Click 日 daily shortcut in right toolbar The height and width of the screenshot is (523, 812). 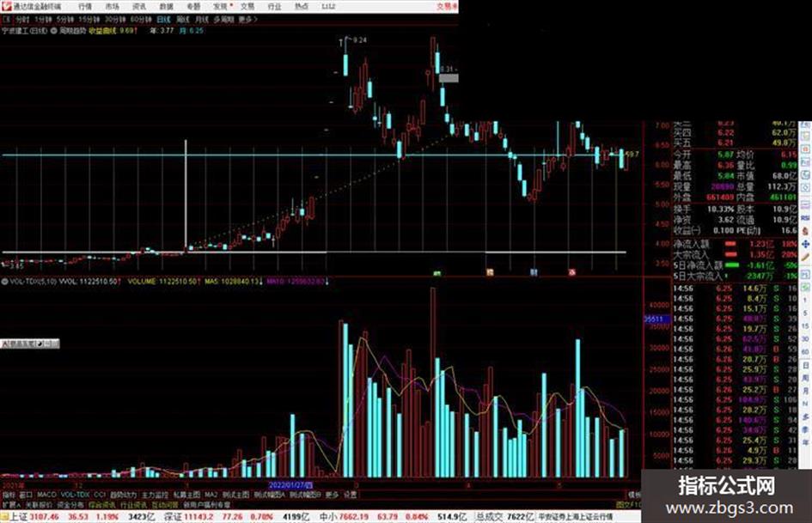click(x=805, y=365)
